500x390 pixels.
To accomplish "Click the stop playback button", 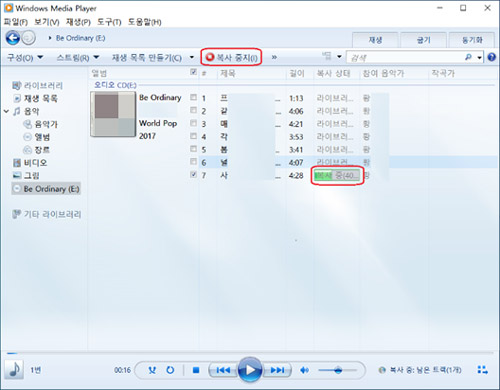I will click(x=196, y=370).
